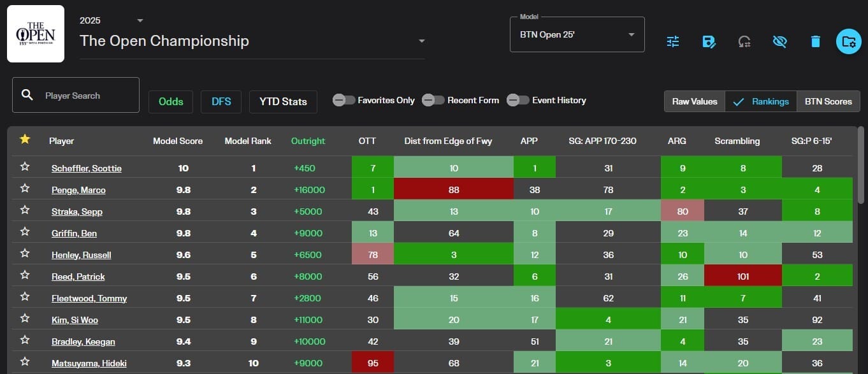Click the Odds button
Image resolution: width=868 pixels, height=374 pixels.
pos(171,101)
